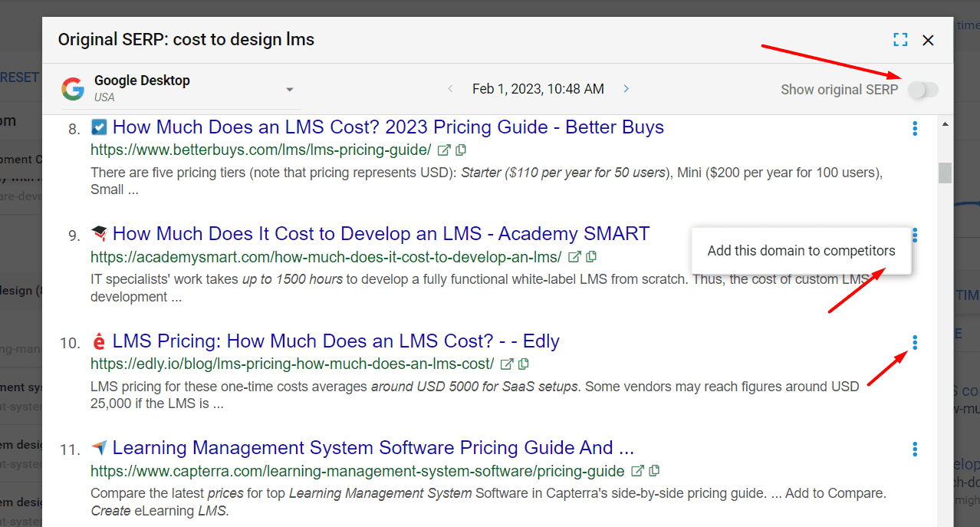Click the Capterra arrow favicon

coord(98,447)
